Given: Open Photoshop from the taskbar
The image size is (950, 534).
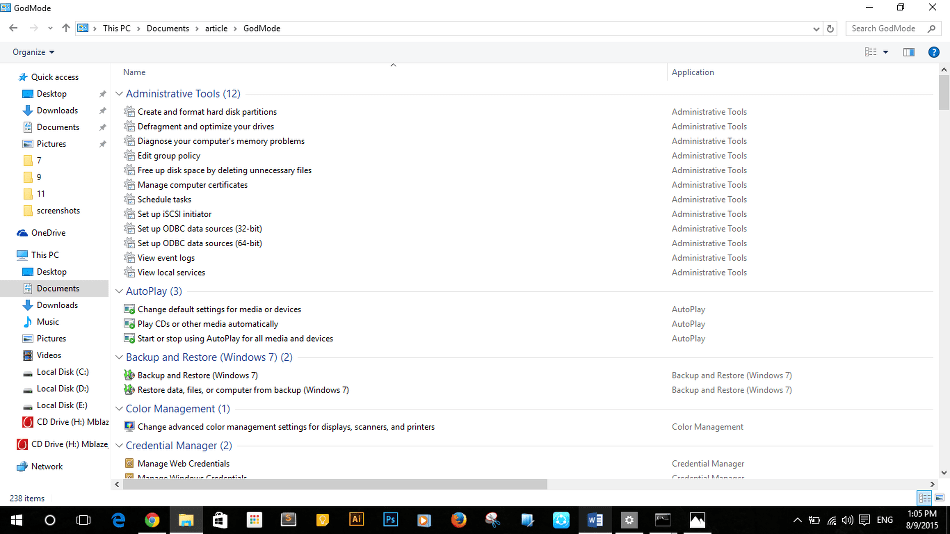Looking at the screenshot, I should [x=391, y=520].
